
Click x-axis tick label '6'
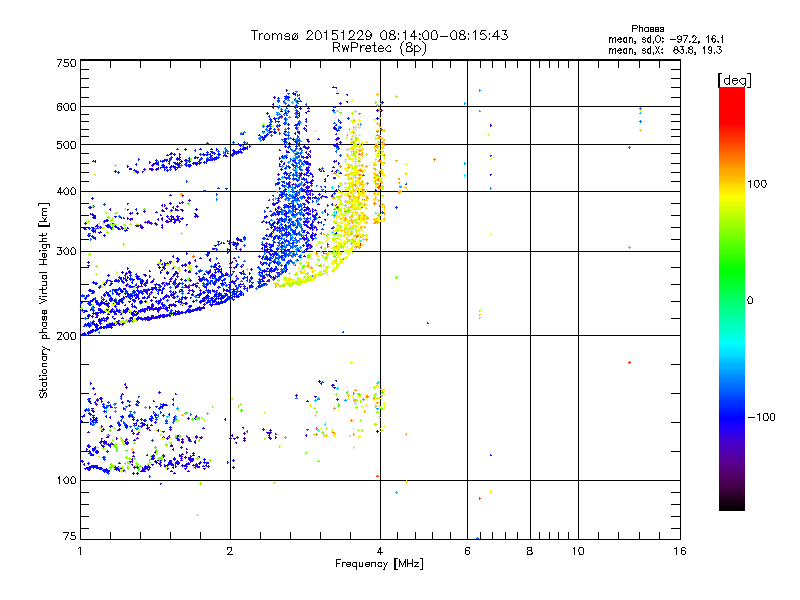pos(467,551)
